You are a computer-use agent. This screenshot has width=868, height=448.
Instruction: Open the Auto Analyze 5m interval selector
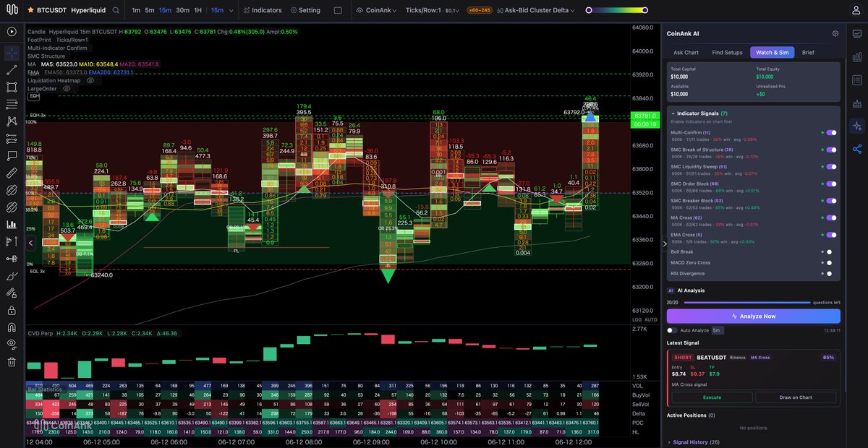[x=717, y=330]
